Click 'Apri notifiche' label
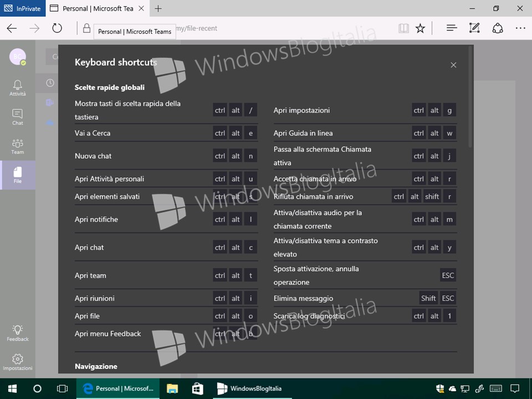 [x=96, y=219]
